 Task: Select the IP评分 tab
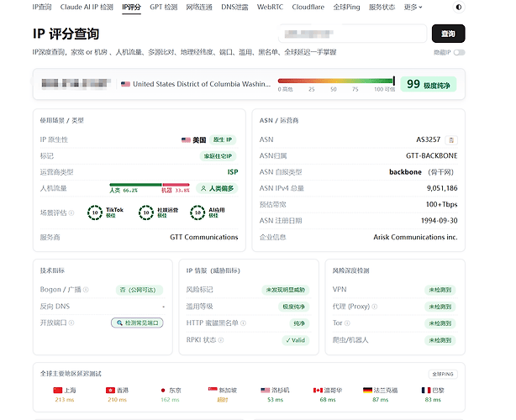click(131, 8)
